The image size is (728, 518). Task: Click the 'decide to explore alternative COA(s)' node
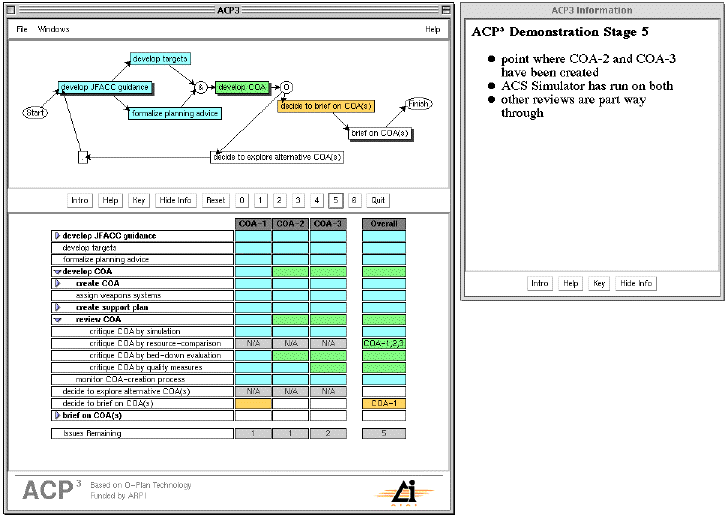tap(277, 157)
